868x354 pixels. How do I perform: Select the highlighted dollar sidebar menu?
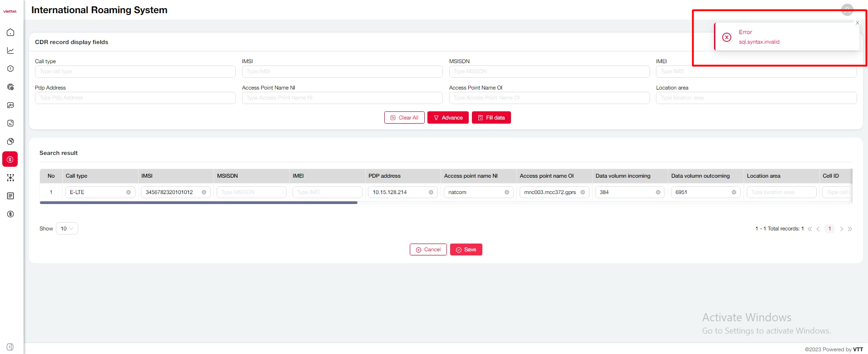[x=10, y=160]
